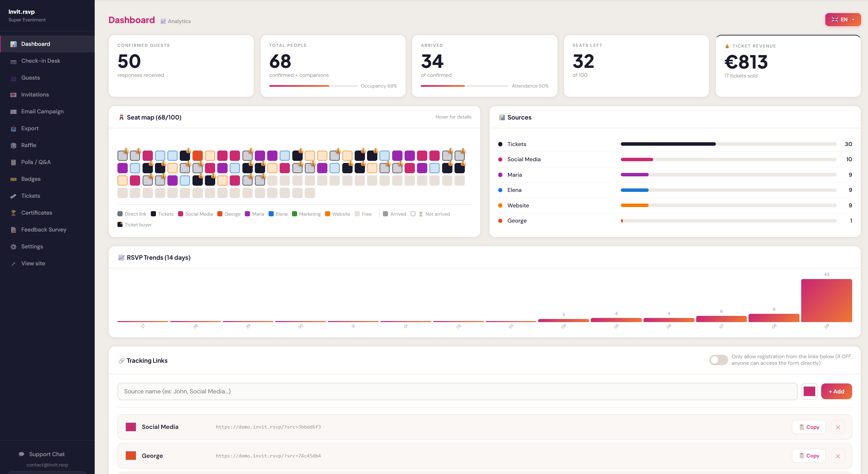Select the Badges icon
Viewport: 868px width, 474px height.
[31, 179]
